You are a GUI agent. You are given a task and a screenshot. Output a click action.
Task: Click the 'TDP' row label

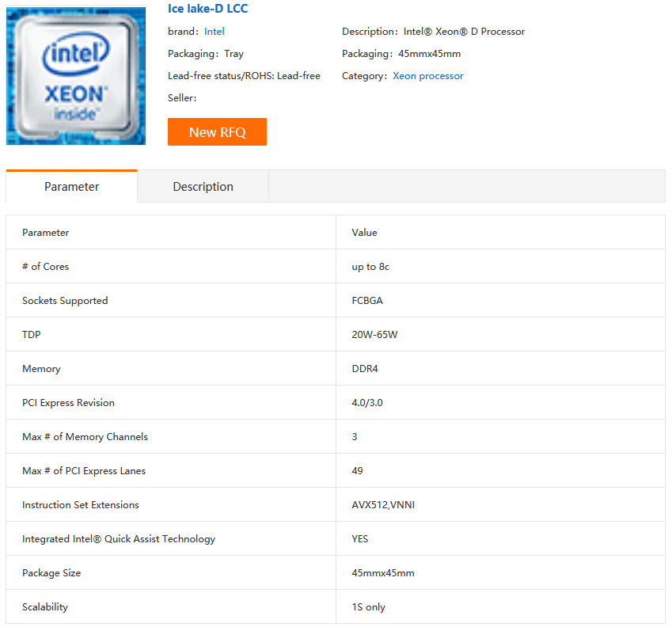(32, 335)
